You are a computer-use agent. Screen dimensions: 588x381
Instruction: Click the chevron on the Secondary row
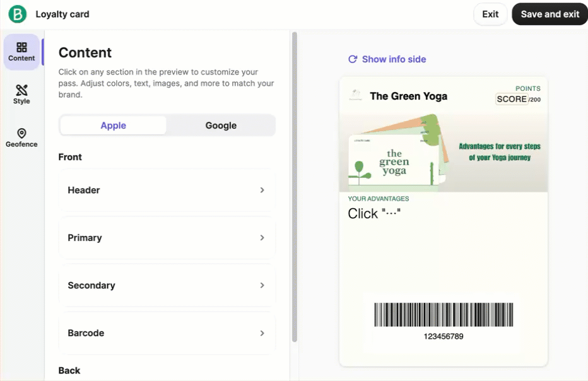tap(262, 285)
